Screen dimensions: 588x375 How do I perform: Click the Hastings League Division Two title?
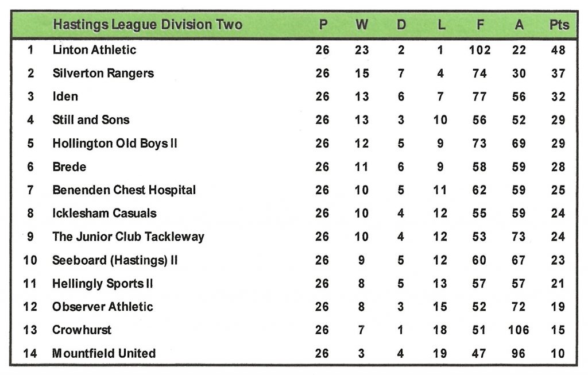pos(147,25)
